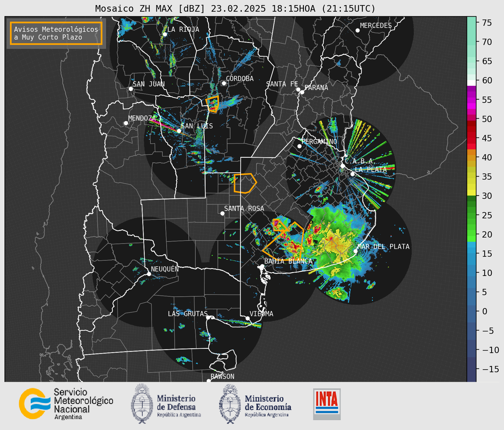Click the 35 dBZ tick label
This screenshot has width=504, height=430.
pyautogui.click(x=487, y=176)
